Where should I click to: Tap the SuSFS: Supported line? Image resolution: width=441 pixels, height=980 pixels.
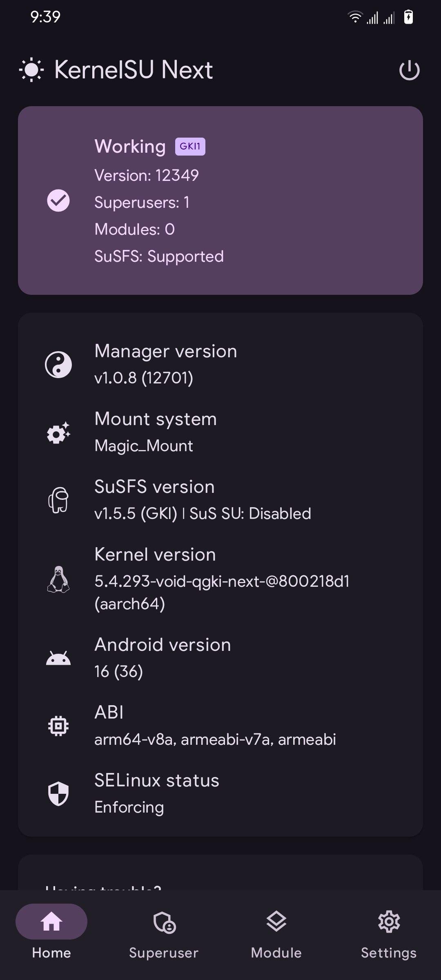pyautogui.click(x=159, y=256)
